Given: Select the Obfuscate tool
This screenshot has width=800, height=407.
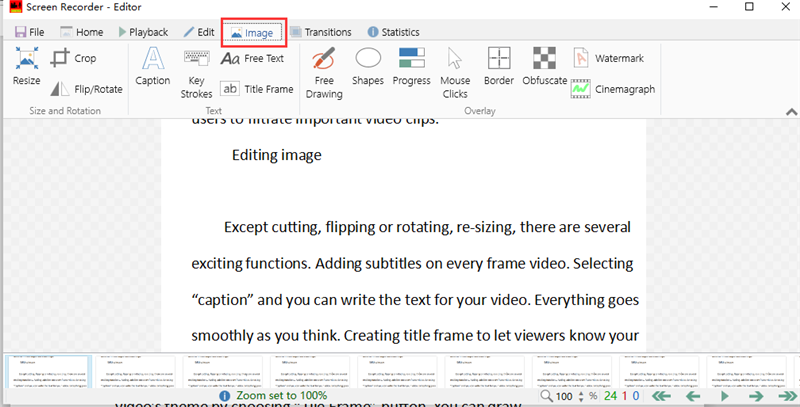Looking at the screenshot, I should pos(544,66).
